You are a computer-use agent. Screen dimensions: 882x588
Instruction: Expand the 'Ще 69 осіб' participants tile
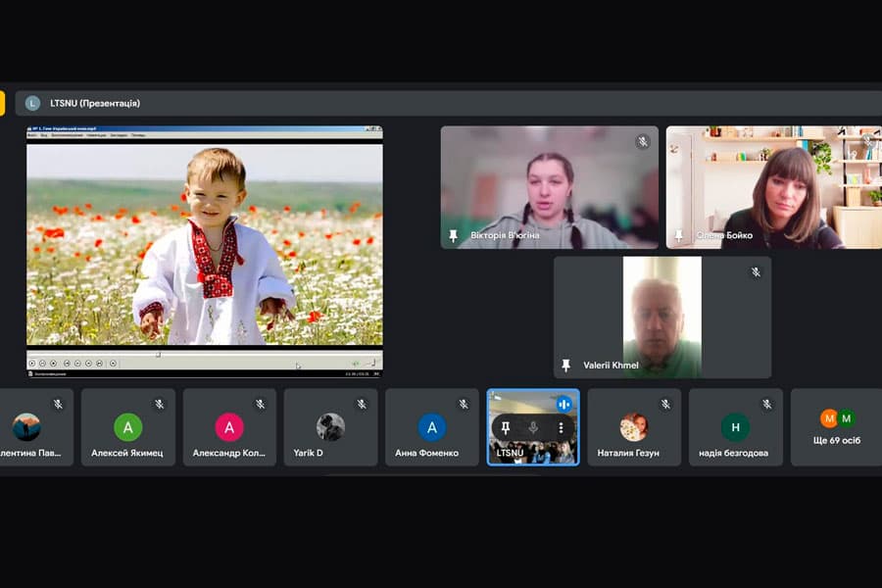click(836, 427)
